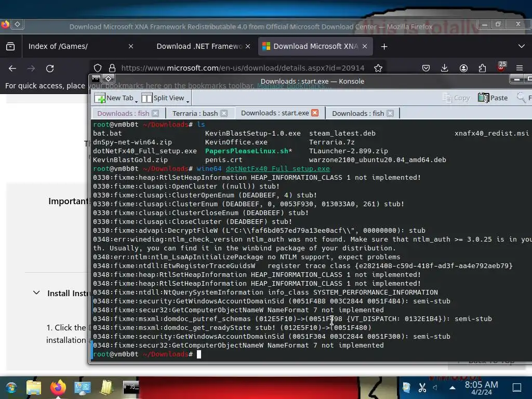Click TLauncher-2.899.zip in the listing

coord(348,151)
